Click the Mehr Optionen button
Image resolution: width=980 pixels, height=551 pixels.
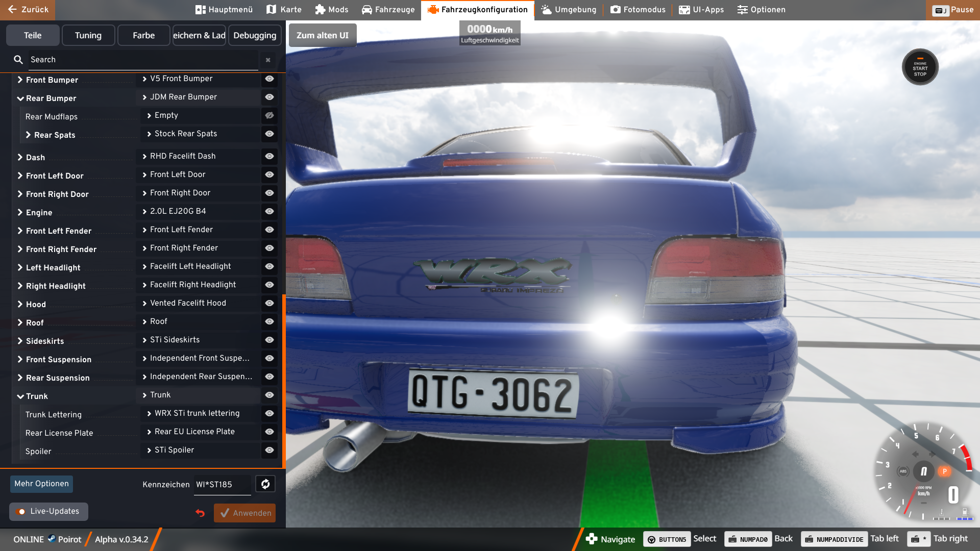pyautogui.click(x=41, y=484)
